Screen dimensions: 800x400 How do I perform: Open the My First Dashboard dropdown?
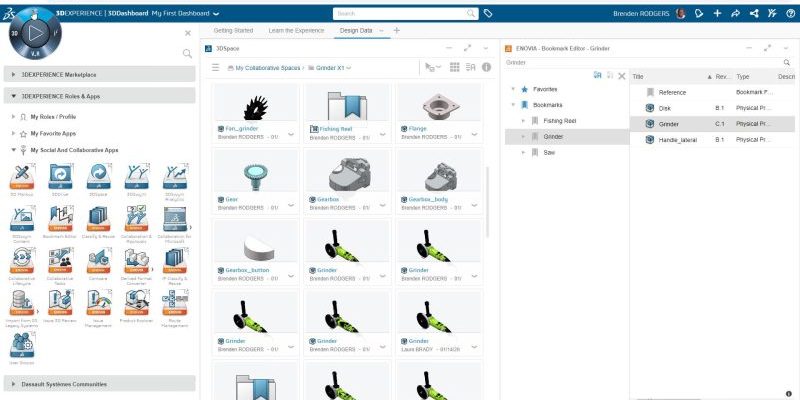(216, 14)
